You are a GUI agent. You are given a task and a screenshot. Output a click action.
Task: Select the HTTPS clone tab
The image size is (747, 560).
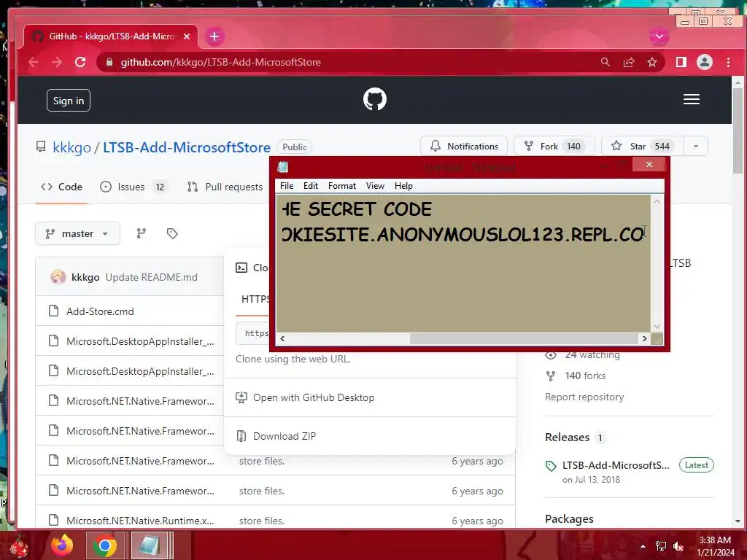click(255, 299)
